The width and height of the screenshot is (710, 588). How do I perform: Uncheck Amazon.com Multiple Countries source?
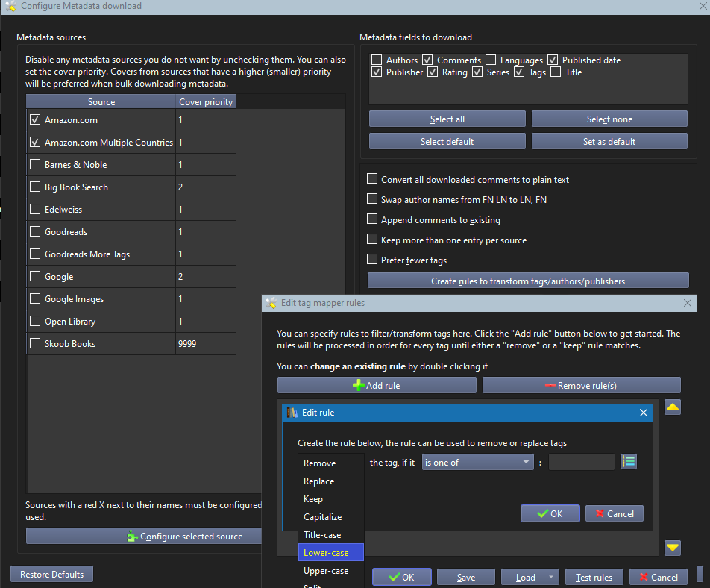[35, 143]
